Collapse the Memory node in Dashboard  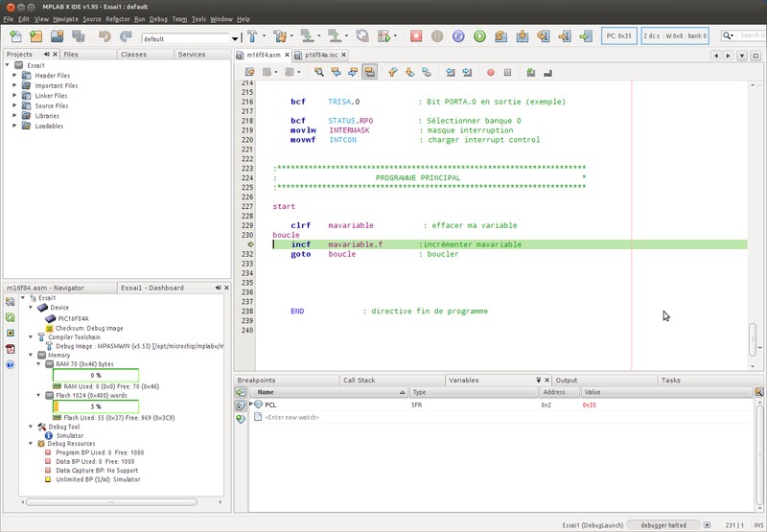tap(31, 355)
